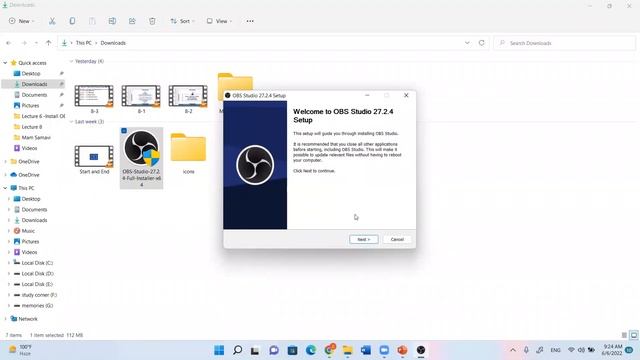The width and height of the screenshot is (640, 360).
Task: Open the See more ellipsis menu
Action: click(x=250, y=21)
